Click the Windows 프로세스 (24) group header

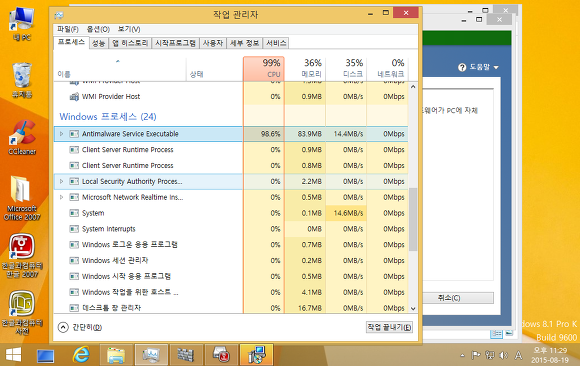[108, 117]
